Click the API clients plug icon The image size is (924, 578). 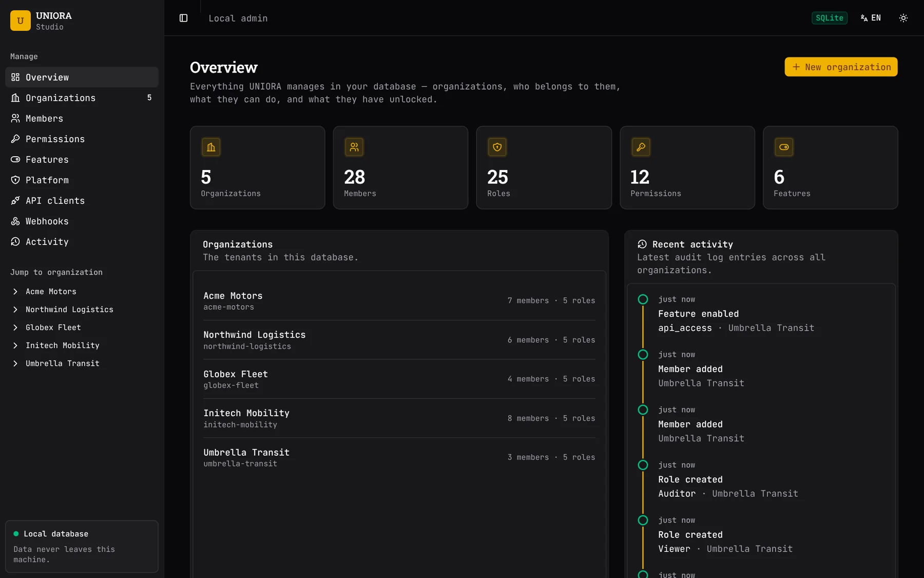pyautogui.click(x=15, y=200)
